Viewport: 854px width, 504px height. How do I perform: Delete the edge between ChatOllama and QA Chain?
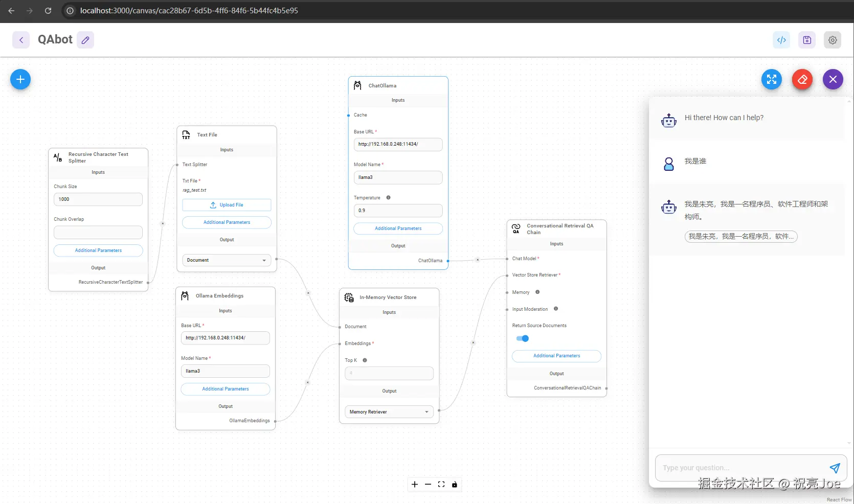478,260
